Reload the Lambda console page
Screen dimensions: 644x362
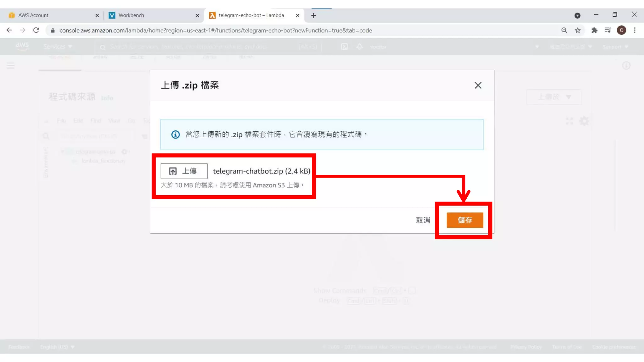[x=36, y=30]
